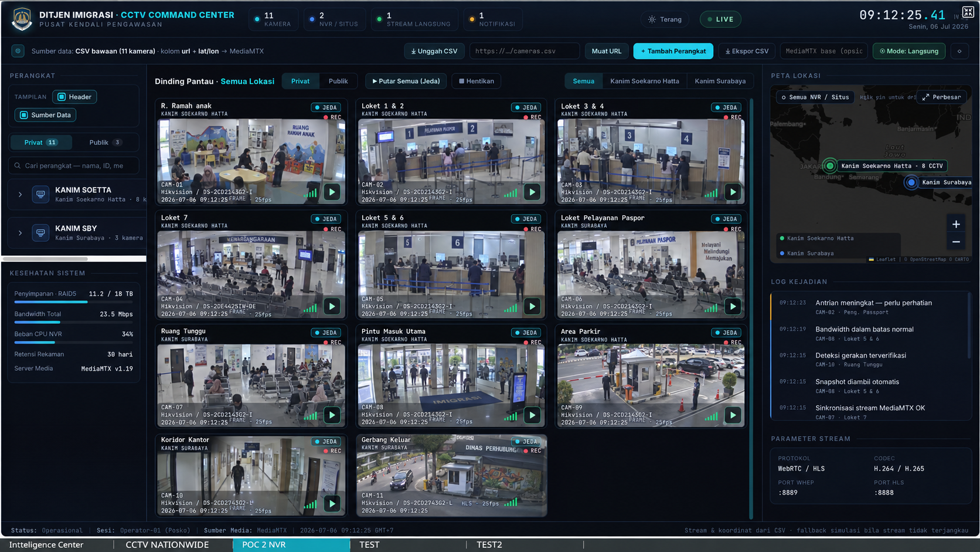Click the settings icon beside Sumber data
Viewport: 980px width, 552px height.
pos(18,51)
